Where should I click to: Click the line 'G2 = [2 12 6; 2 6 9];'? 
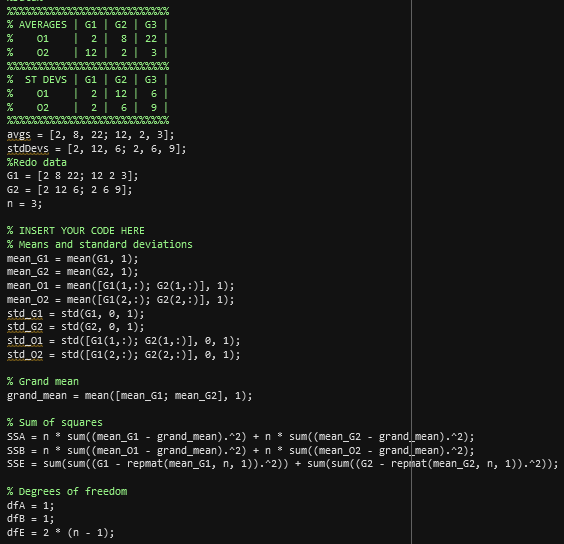(x=70, y=190)
